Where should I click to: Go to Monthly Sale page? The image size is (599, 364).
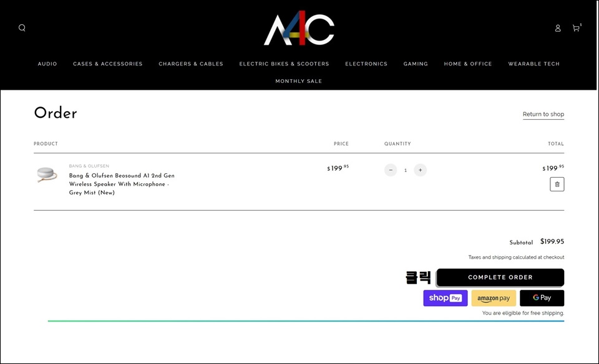tap(299, 81)
